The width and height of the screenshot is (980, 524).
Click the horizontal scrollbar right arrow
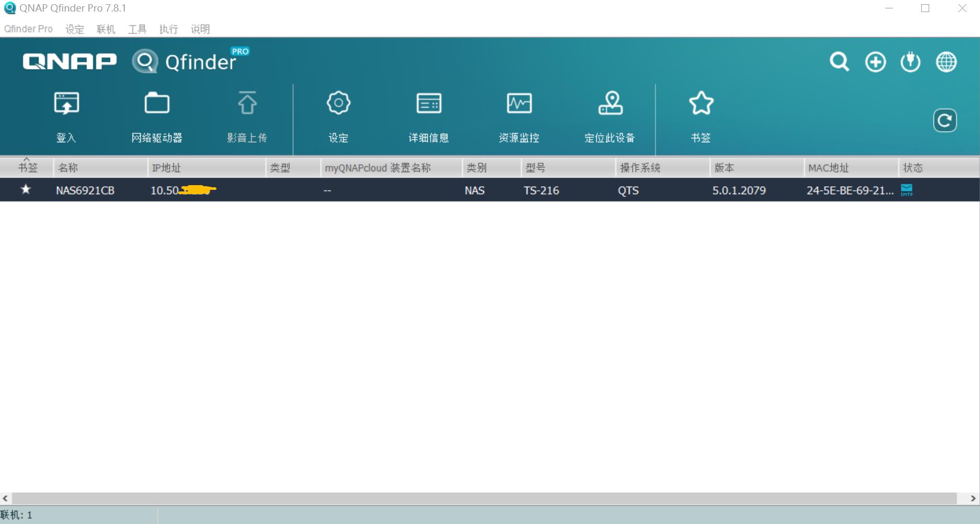973,498
